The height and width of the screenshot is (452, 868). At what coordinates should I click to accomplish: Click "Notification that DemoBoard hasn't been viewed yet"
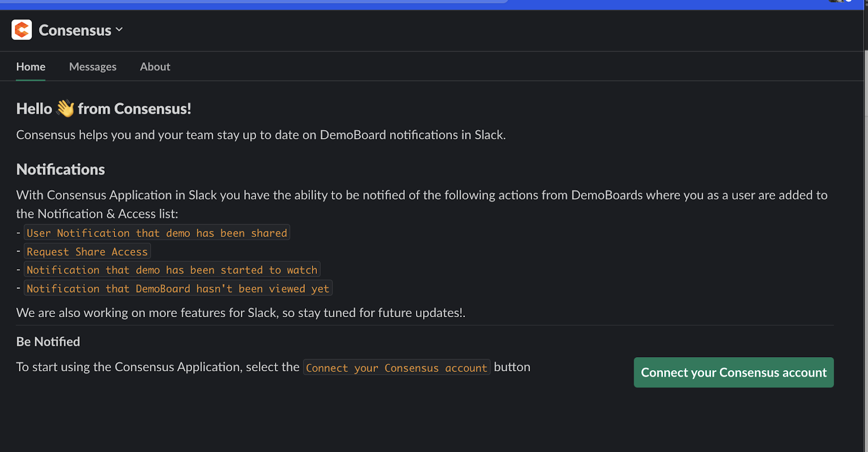tap(178, 289)
